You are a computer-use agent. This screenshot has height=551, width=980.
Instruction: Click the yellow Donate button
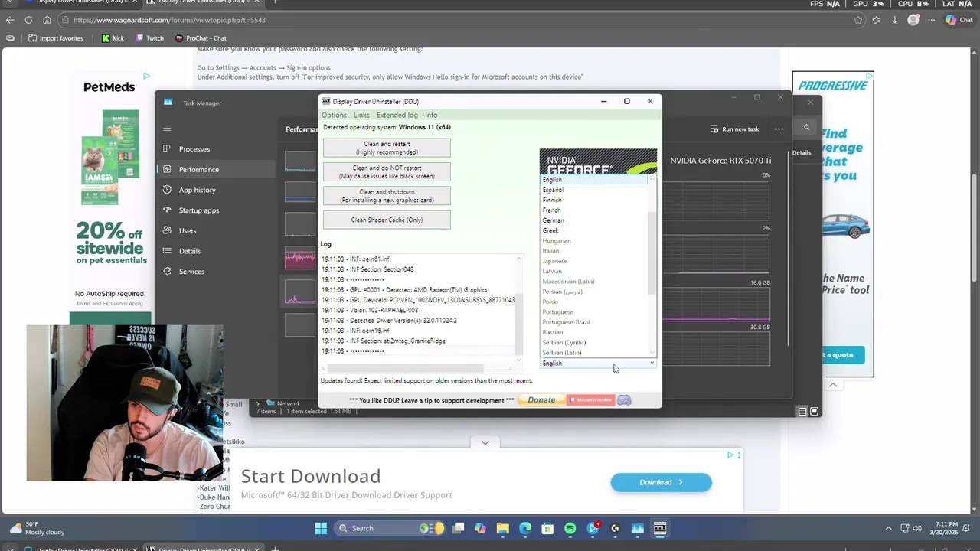click(541, 400)
